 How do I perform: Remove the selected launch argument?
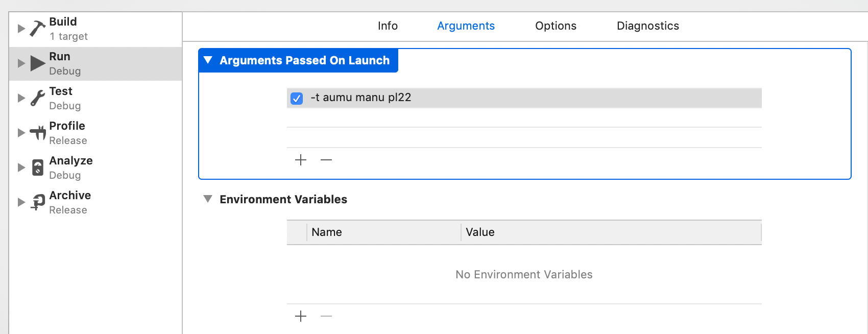[326, 160]
